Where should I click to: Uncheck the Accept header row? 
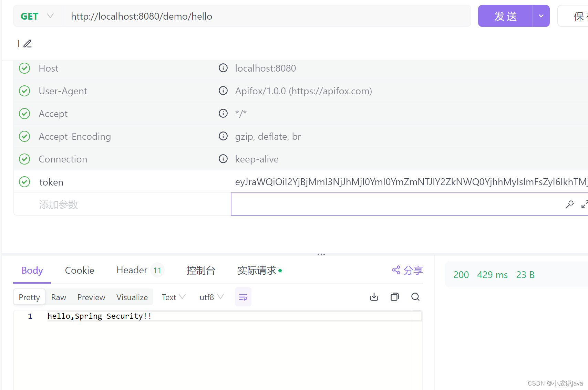tap(24, 114)
